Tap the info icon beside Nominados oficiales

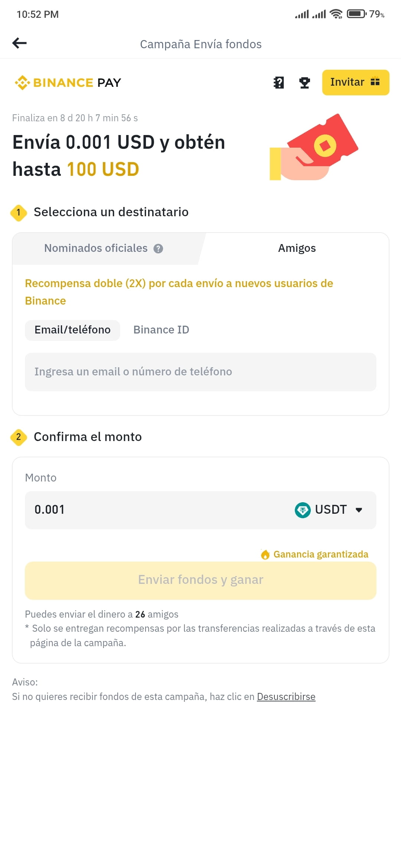point(158,249)
